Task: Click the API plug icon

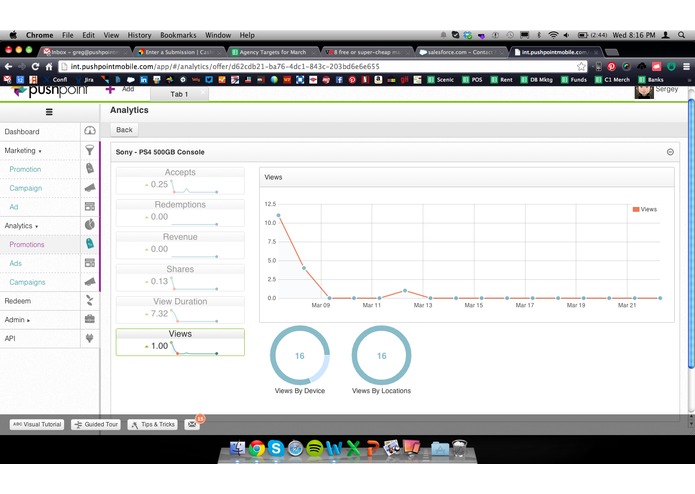Action: (x=90, y=338)
